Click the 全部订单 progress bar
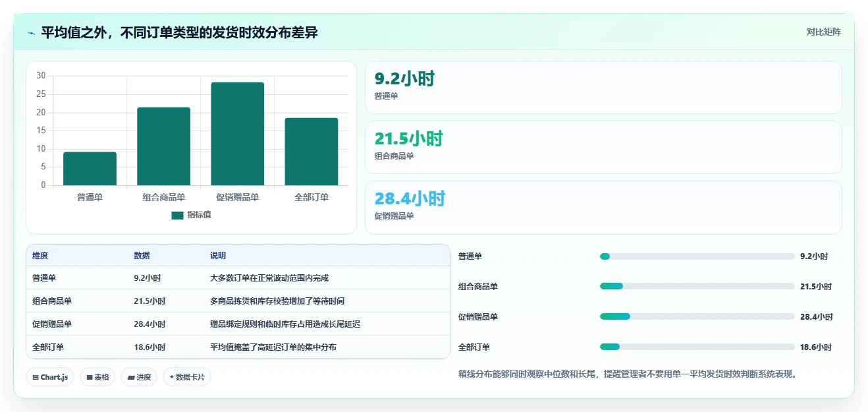 pos(697,347)
